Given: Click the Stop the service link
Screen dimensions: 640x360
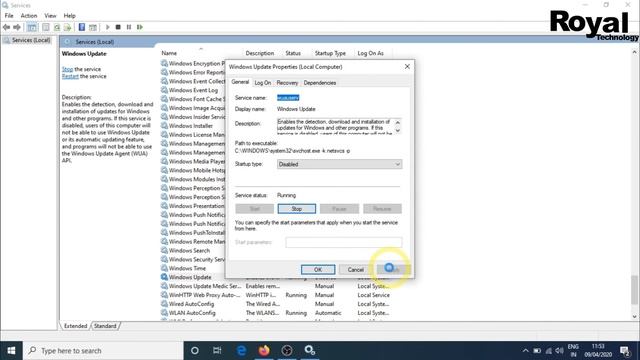Looking at the screenshot, I should click(x=67, y=69).
